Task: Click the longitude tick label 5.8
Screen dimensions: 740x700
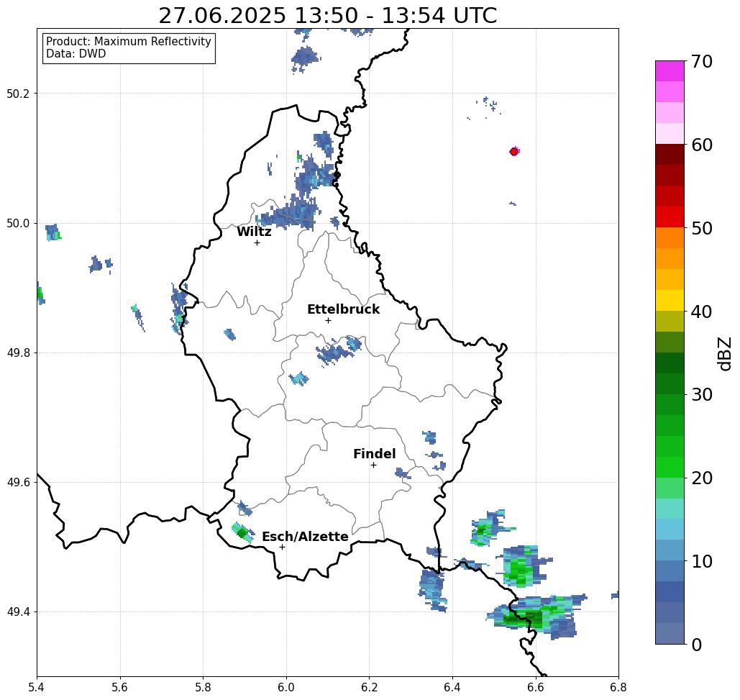Action: pyautogui.click(x=203, y=687)
